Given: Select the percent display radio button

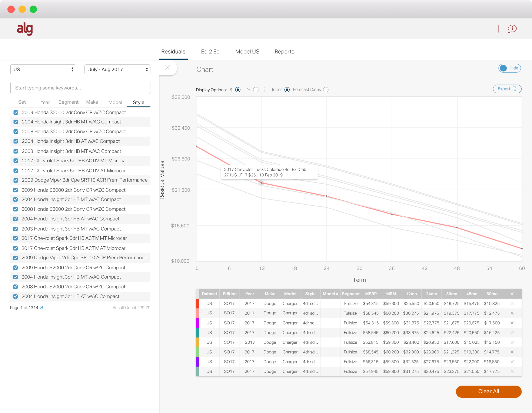Looking at the screenshot, I should coord(256,90).
